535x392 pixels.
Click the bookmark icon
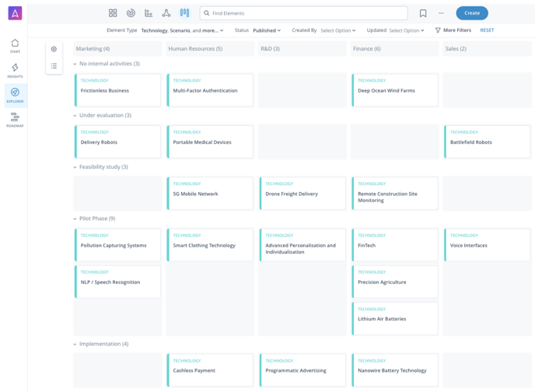point(423,13)
